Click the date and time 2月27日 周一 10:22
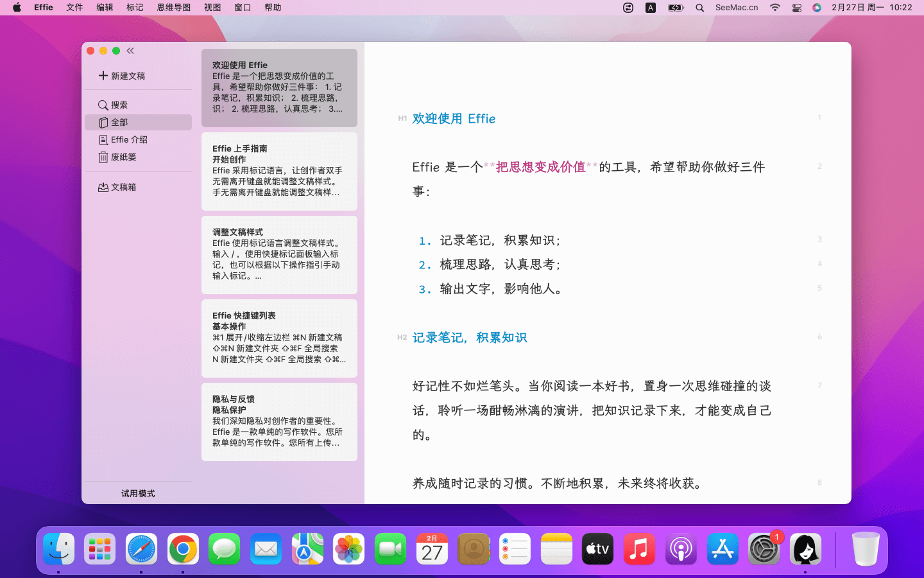The width and height of the screenshot is (924, 578). [x=871, y=8]
